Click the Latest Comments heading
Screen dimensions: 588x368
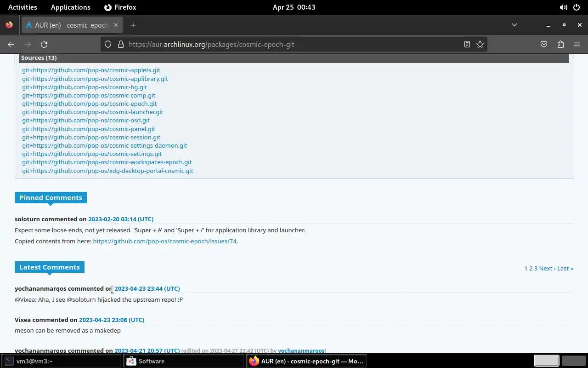[49, 267]
